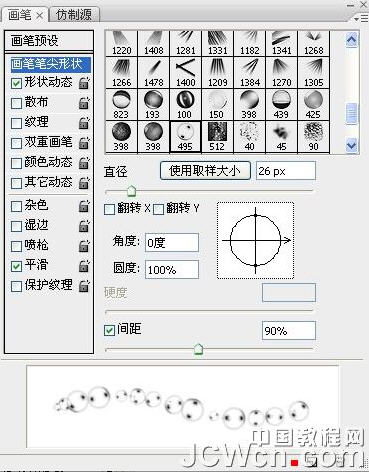Select the 495 bubble brush preset
Screen dimensions: 369x472
185,137
